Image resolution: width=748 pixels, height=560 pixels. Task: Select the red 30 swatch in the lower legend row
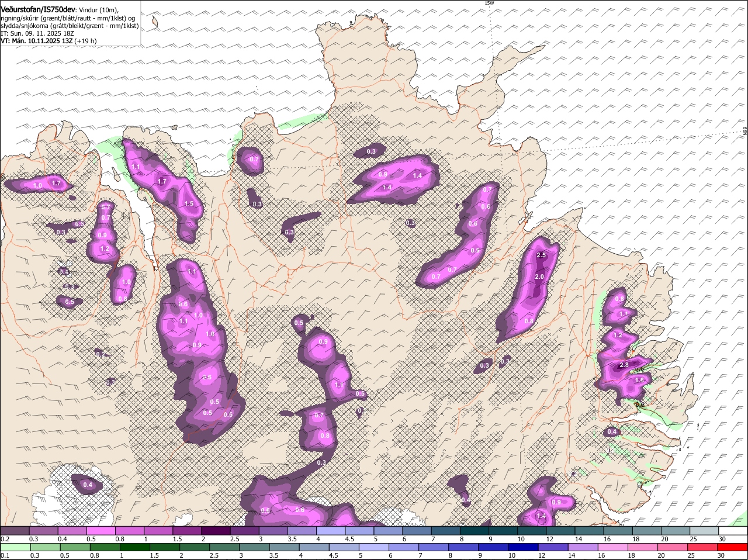(x=733, y=548)
